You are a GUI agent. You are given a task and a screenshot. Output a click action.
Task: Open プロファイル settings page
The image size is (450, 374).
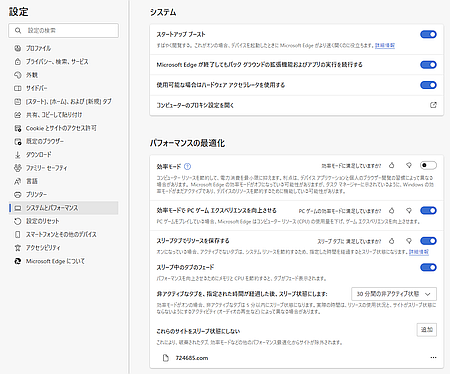[x=63, y=48]
